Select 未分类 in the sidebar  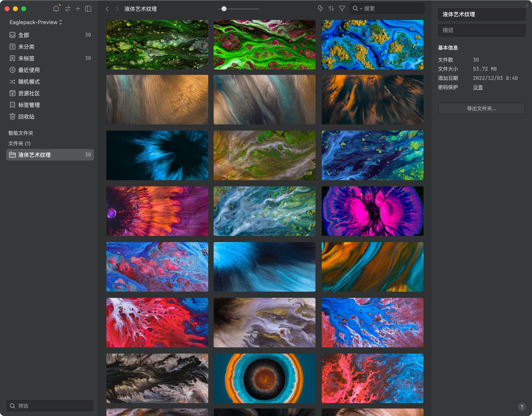tap(50, 47)
